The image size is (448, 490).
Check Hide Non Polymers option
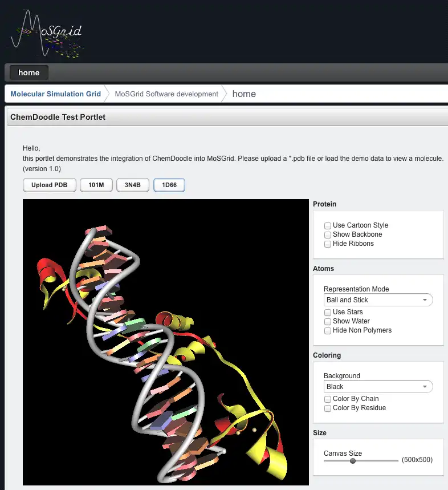tap(328, 331)
